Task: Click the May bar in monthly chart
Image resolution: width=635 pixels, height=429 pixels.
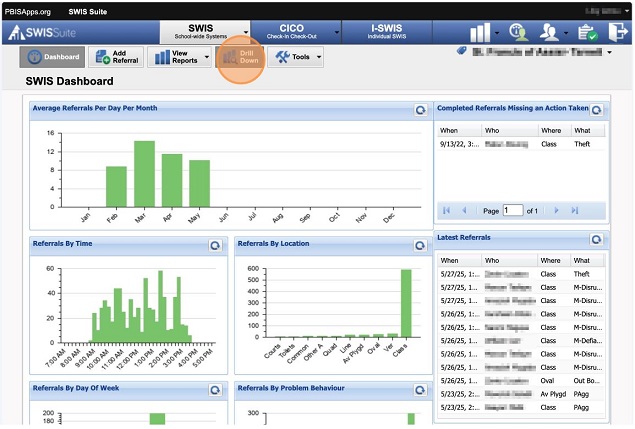Action: click(199, 184)
